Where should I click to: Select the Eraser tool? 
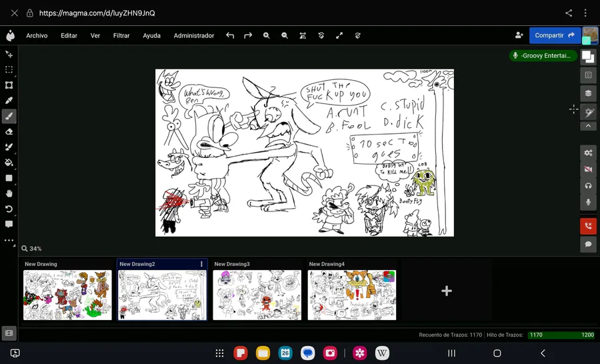(9, 132)
